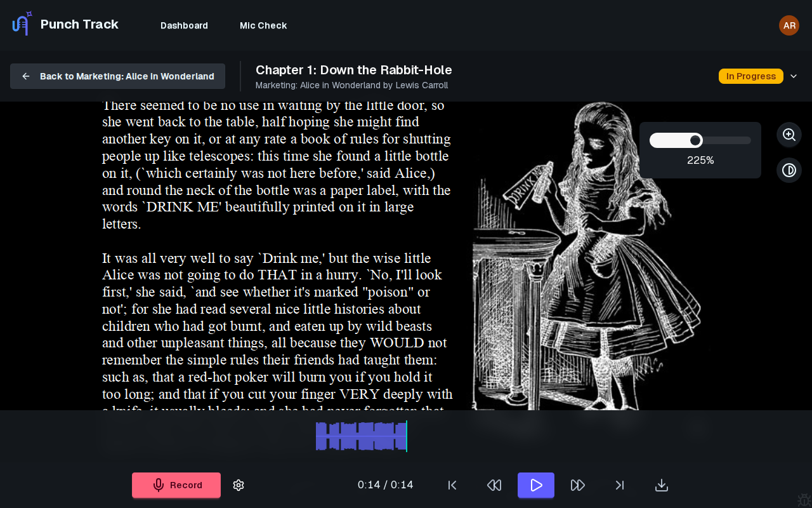Zoom into the book text with magnifier icon

(789, 135)
